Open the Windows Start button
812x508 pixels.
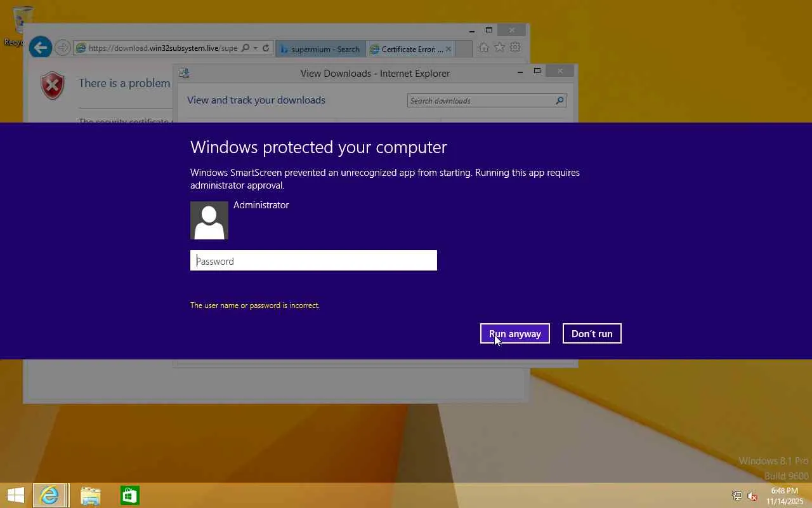pos(16,495)
